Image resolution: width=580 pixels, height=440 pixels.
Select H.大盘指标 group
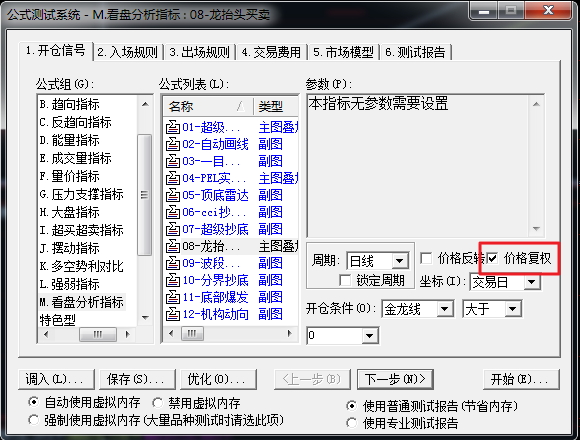(70, 213)
